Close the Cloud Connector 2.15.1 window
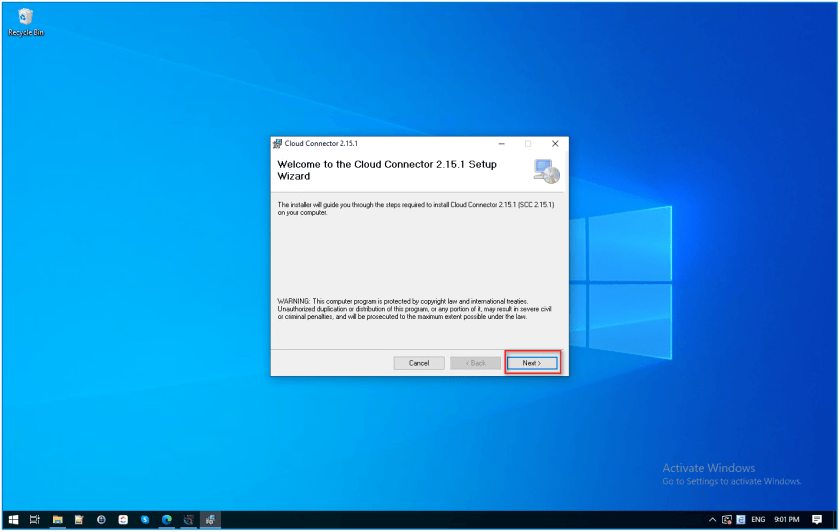Image resolution: width=840 pixels, height=532 pixels. pyautogui.click(x=555, y=144)
